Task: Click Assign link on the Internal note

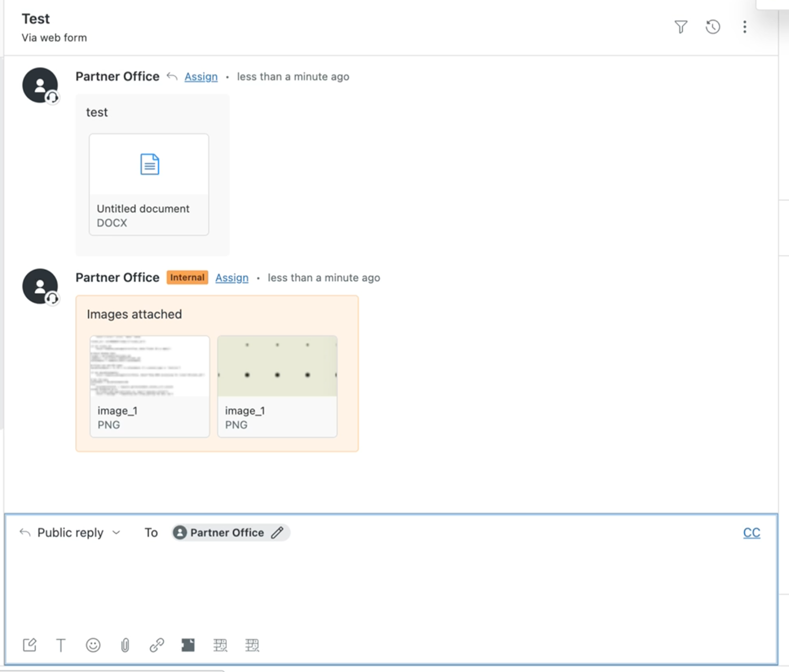Action: 232,277
